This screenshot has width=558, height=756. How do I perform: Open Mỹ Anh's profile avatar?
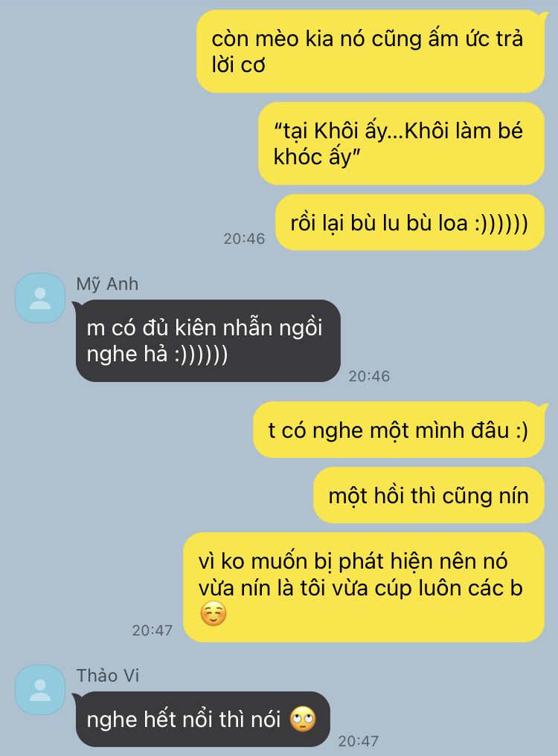coord(40,298)
